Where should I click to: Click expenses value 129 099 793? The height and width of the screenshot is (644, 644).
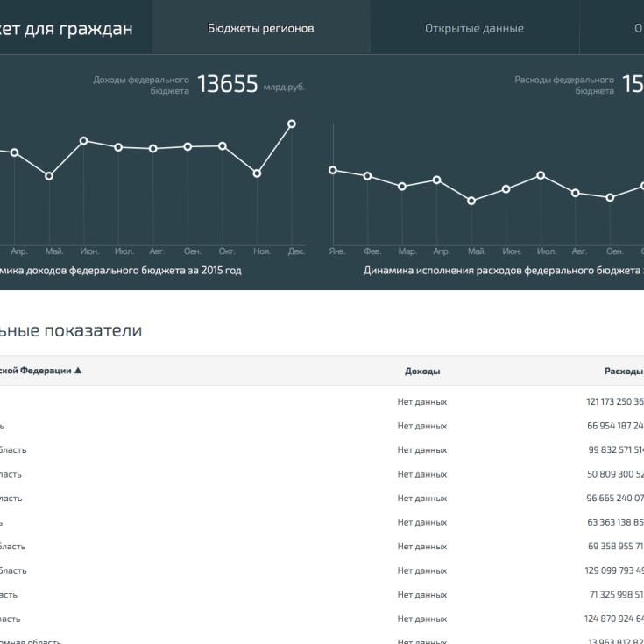point(614,570)
